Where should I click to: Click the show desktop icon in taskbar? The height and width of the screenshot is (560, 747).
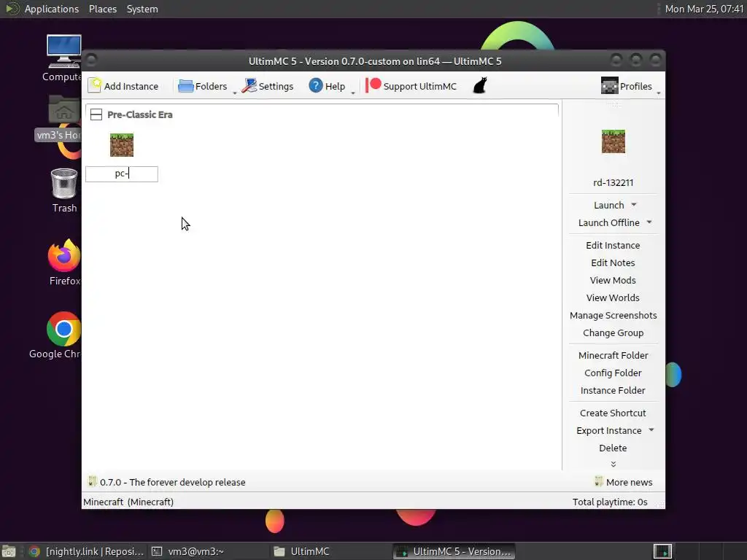click(9, 551)
